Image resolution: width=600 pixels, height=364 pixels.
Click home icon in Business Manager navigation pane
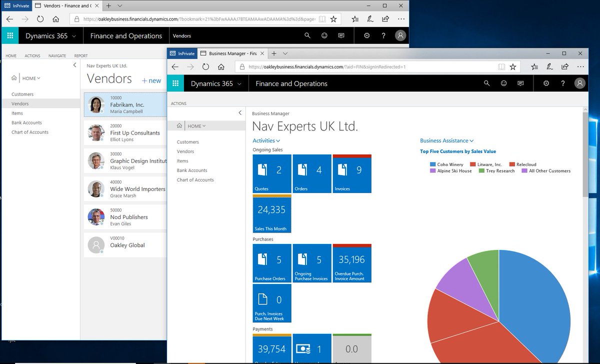click(179, 126)
